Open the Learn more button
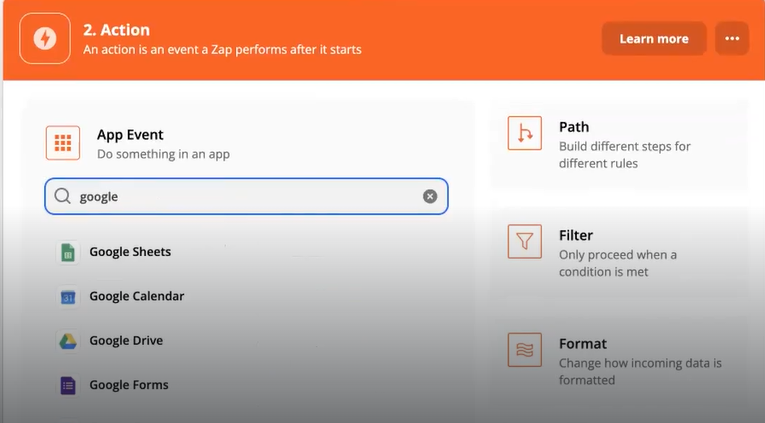This screenshot has width=765, height=423. click(x=654, y=39)
